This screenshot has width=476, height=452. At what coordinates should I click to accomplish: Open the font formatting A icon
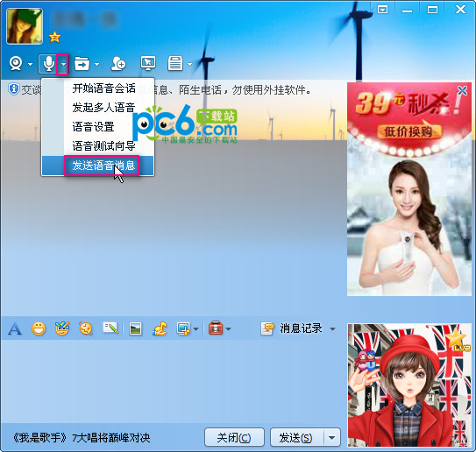[15, 328]
